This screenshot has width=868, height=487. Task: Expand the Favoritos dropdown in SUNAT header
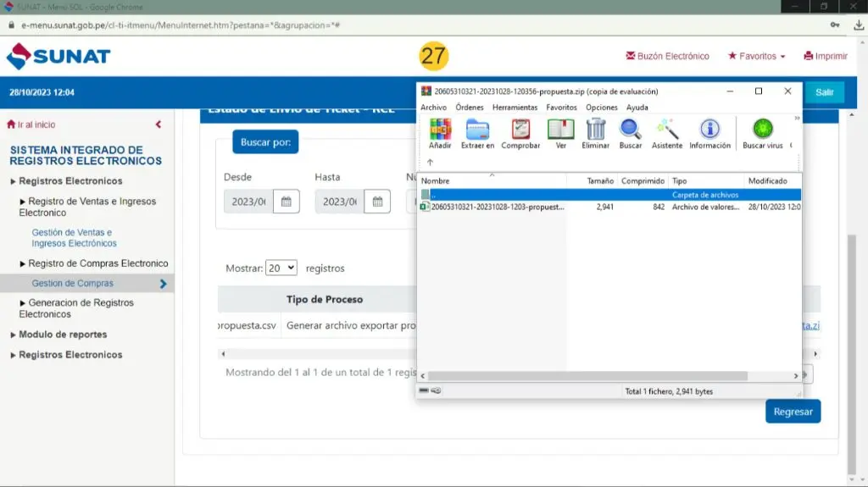pyautogui.click(x=756, y=57)
